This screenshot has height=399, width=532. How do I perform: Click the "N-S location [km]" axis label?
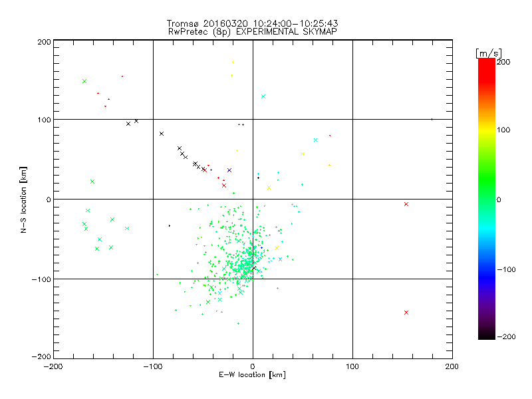23,200
